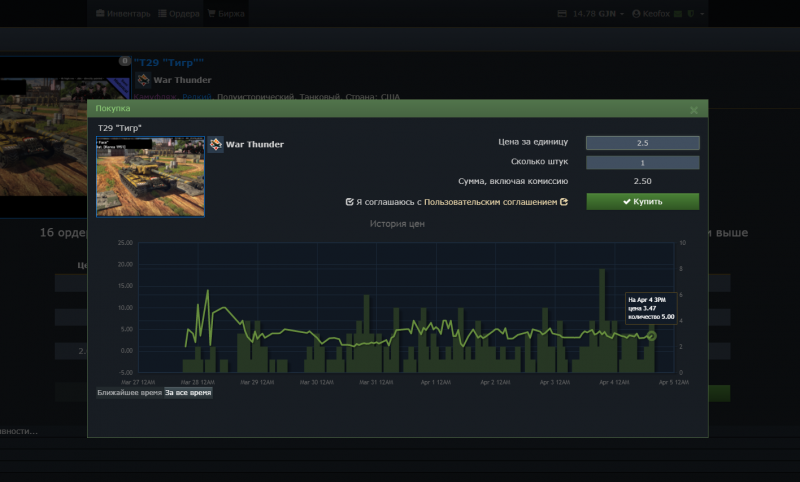
Task: Click the user avatar icon beside Keofox
Action: [636, 14]
